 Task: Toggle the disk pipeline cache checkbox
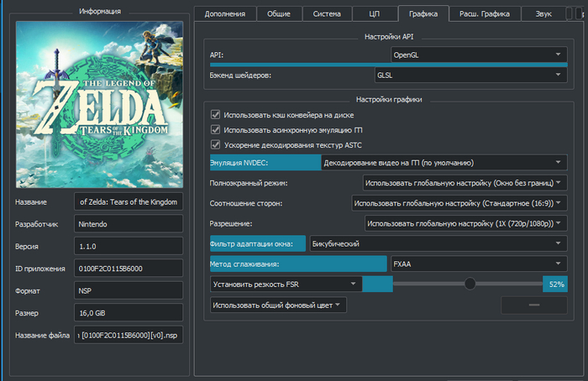[216, 115]
